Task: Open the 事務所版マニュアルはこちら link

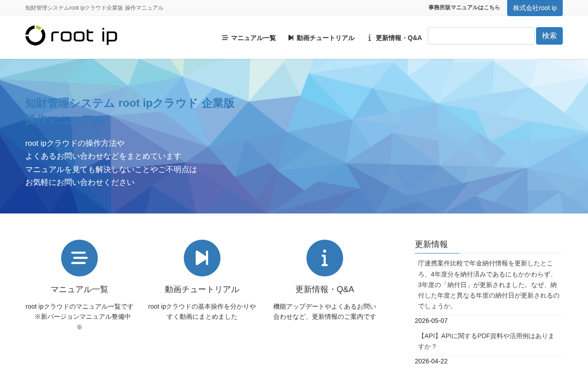Action: click(464, 8)
